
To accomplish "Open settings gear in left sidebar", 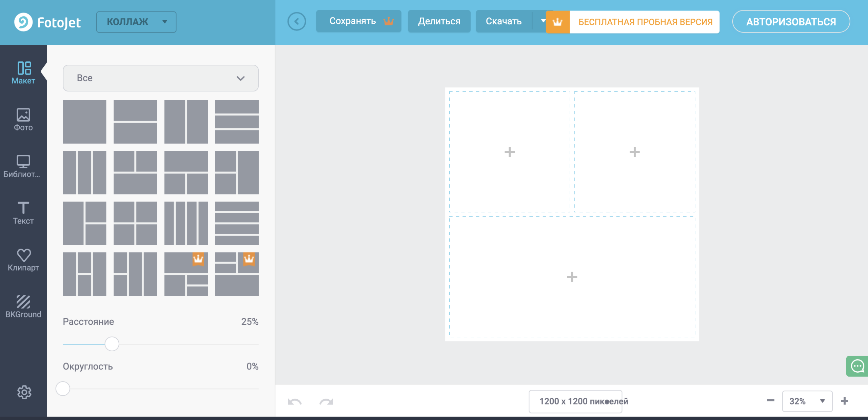I will click(x=24, y=392).
